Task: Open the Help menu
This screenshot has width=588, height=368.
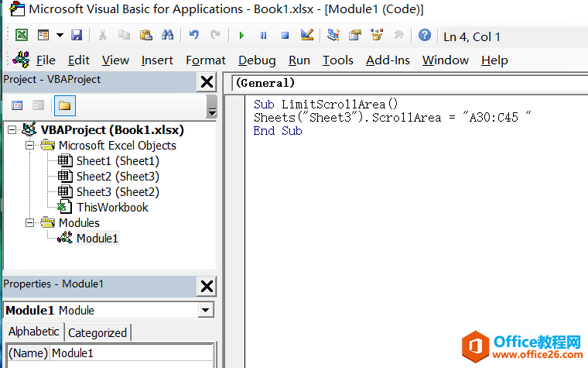Action: click(494, 60)
